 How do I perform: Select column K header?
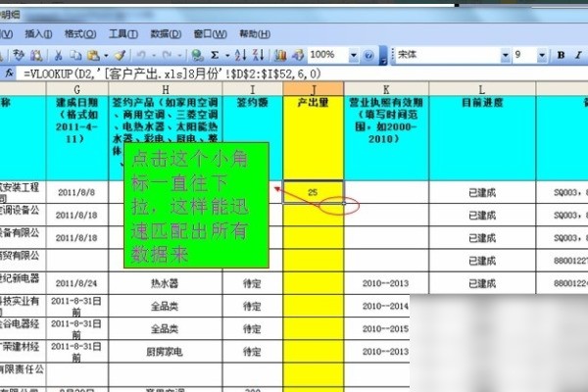coord(386,89)
